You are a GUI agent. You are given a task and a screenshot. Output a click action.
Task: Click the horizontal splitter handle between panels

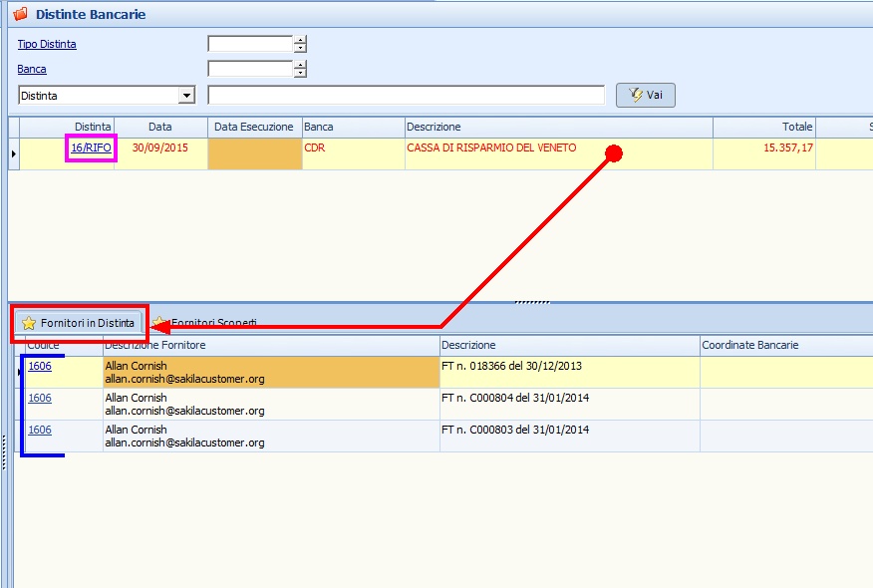(x=531, y=301)
